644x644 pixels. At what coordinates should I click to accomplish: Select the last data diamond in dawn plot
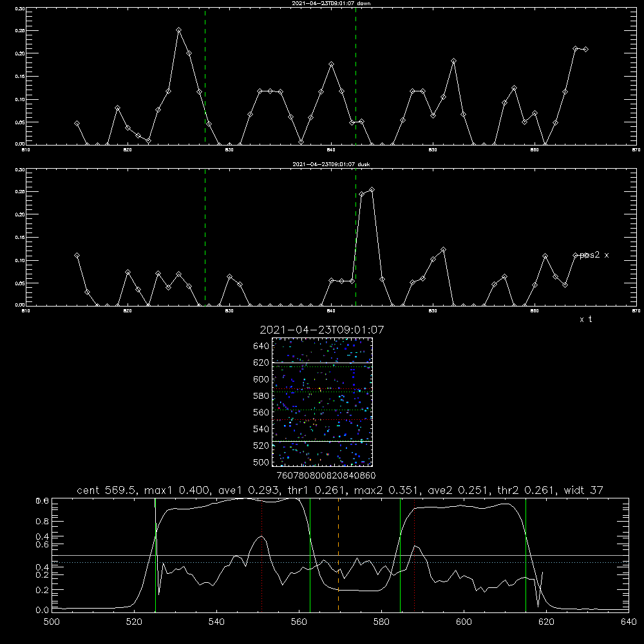(585, 50)
